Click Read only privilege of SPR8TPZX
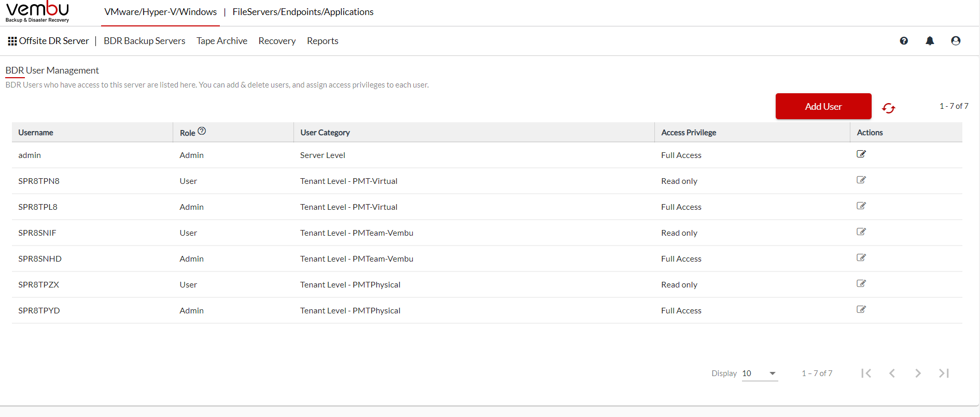 [679, 285]
